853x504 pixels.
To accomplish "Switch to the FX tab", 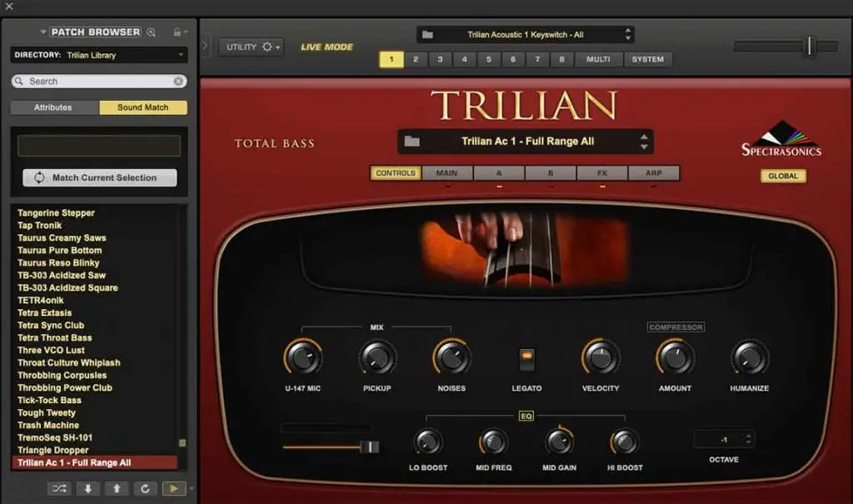I will pyautogui.click(x=601, y=173).
